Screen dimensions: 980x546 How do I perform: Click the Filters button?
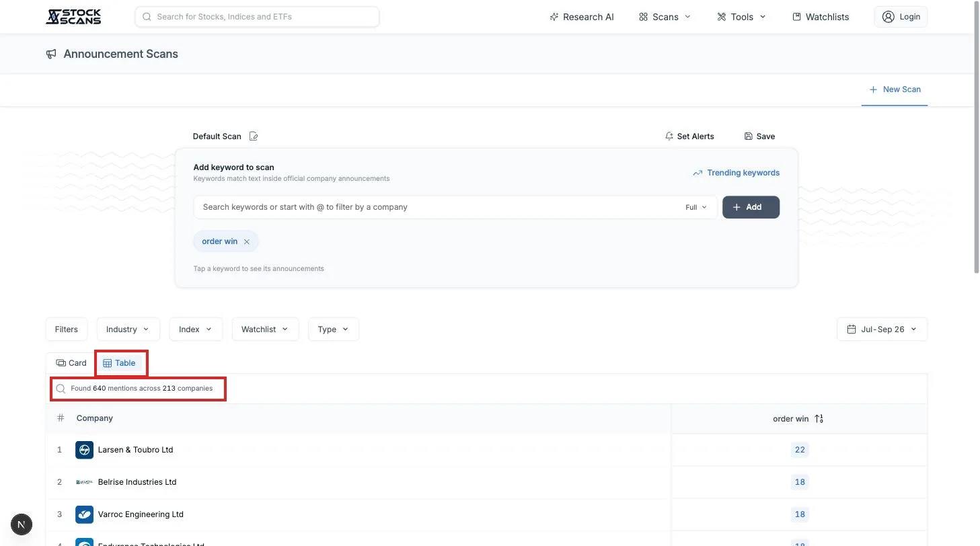[x=66, y=329]
